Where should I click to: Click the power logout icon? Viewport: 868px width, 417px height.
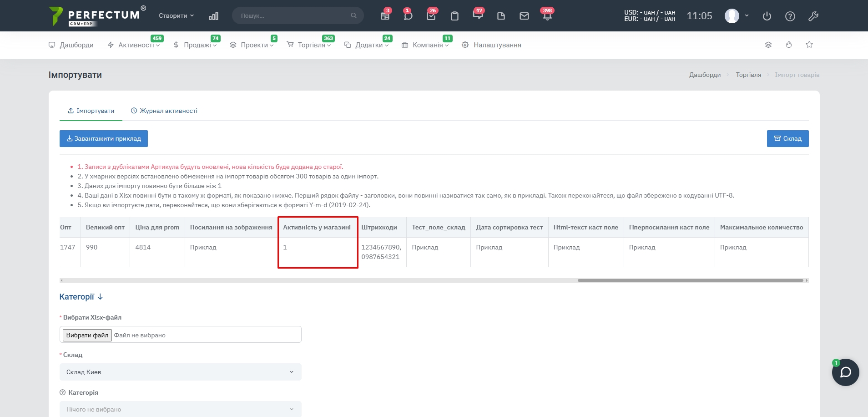[767, 16]
